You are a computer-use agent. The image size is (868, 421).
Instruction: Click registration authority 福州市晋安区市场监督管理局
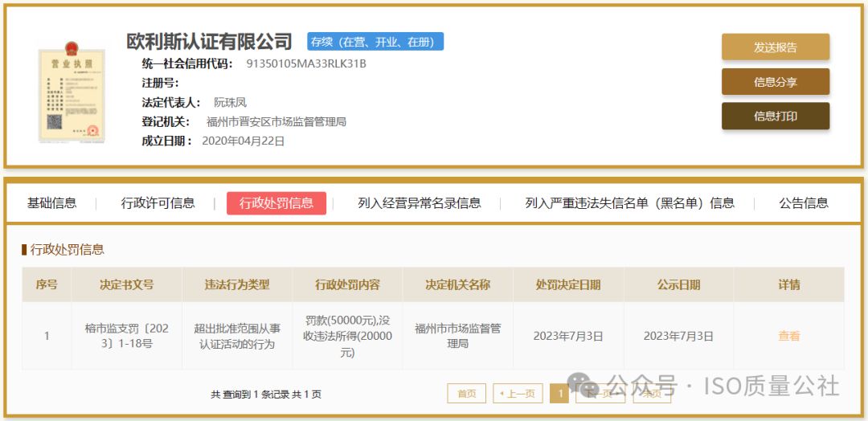(x=276, y=121)
